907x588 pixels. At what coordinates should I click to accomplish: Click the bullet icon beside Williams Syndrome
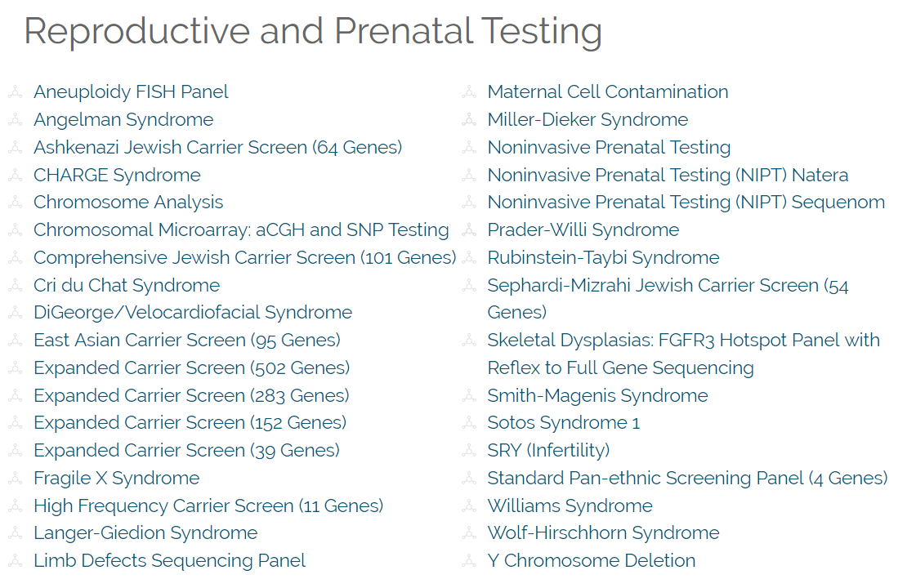[x=469, y=506]
